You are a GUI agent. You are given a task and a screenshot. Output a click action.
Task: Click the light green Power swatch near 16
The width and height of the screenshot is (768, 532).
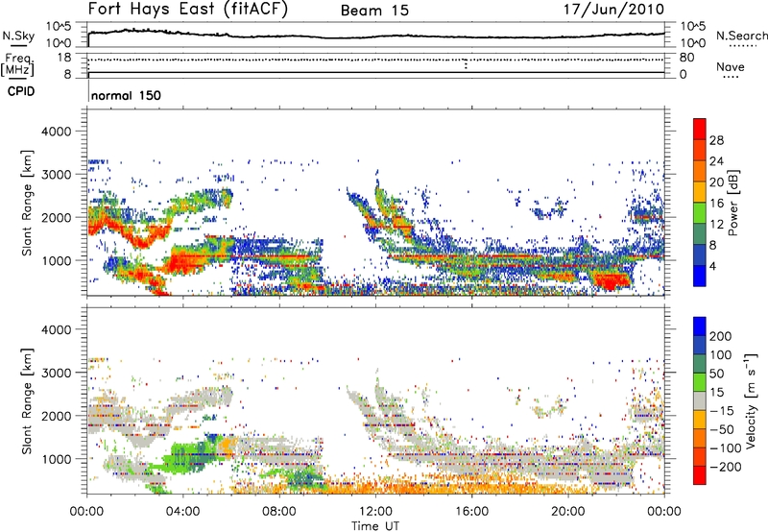tap(700, 213)
